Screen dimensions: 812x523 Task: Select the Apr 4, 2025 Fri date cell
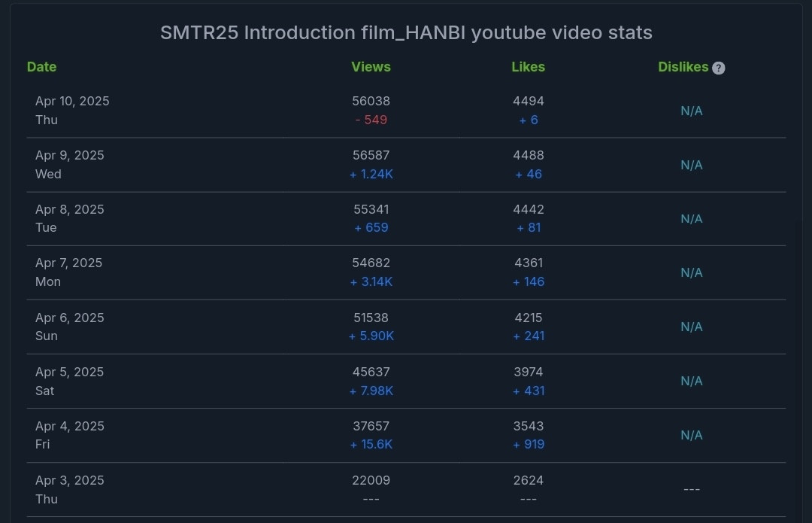pos(69,435)
